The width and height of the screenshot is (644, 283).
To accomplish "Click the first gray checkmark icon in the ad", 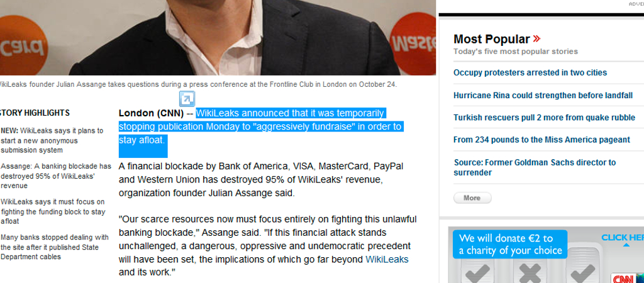I will point(477,273).
